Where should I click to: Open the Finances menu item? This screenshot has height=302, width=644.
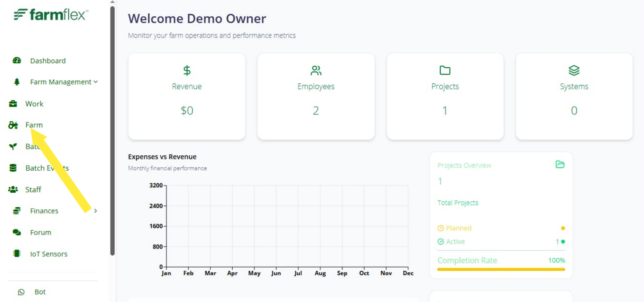click(44, 211)
